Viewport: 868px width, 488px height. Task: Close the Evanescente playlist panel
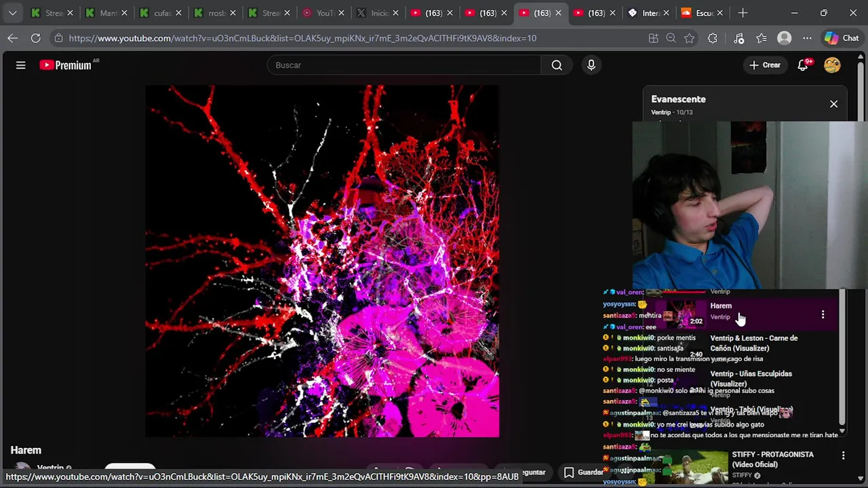(833, 104)
